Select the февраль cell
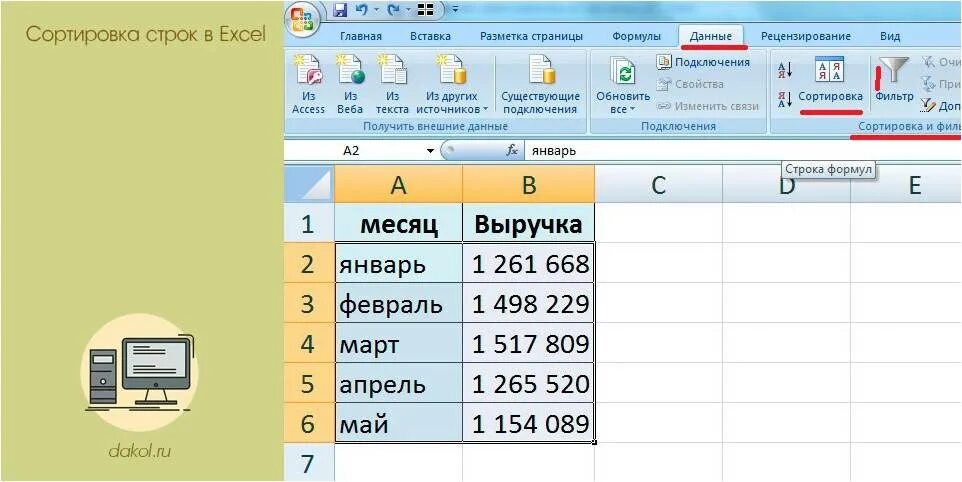Screen dimensions: 962x482 (399, 304)
